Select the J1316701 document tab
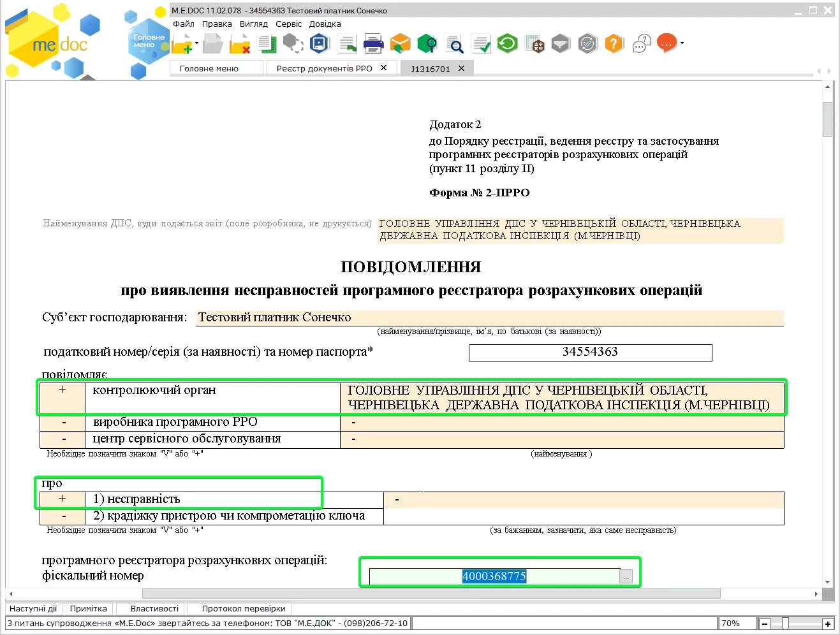Viewport: 840px width, 635px height. pos(431,69)
